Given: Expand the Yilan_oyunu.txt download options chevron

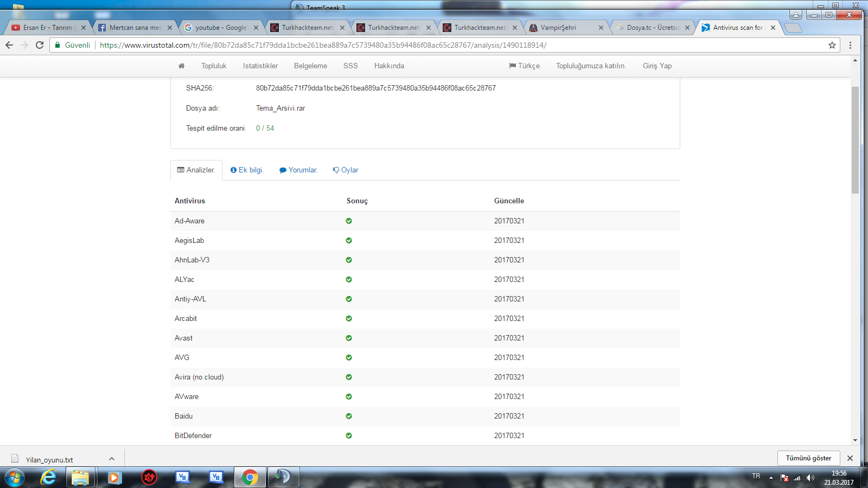Looking at the screenshot, I should pyautogui.click(x=112, y=459).
